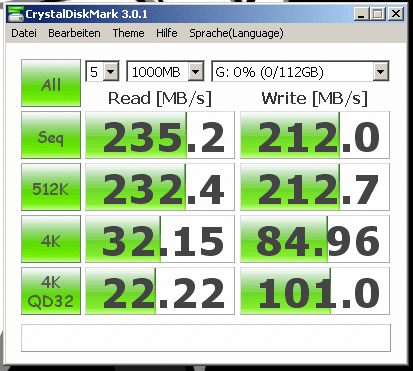
Task: Close the CrystalDiskMark window
Action: (396, 14)
